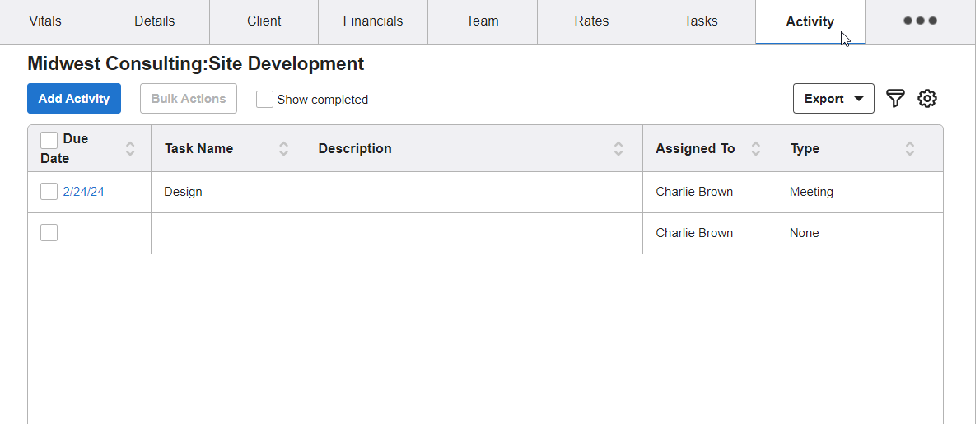980x424 pixels.
Task: Open the Tasks tab
Action: [701, 21]
